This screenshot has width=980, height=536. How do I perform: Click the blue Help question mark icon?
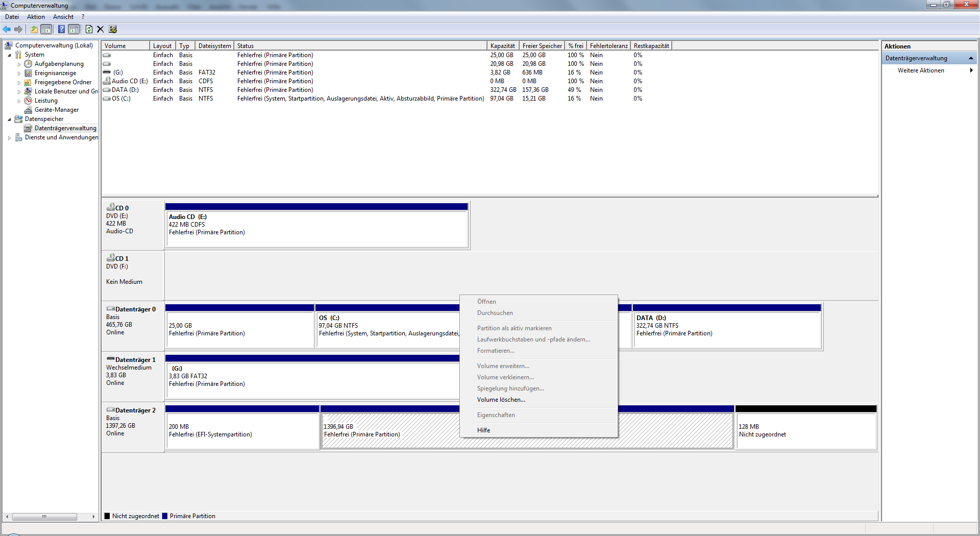[61, 30]
